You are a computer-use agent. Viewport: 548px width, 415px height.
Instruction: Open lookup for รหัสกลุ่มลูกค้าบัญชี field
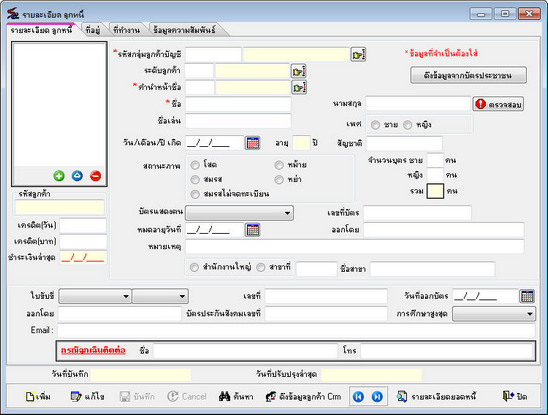pyautogui.click(x=358, y=55)
